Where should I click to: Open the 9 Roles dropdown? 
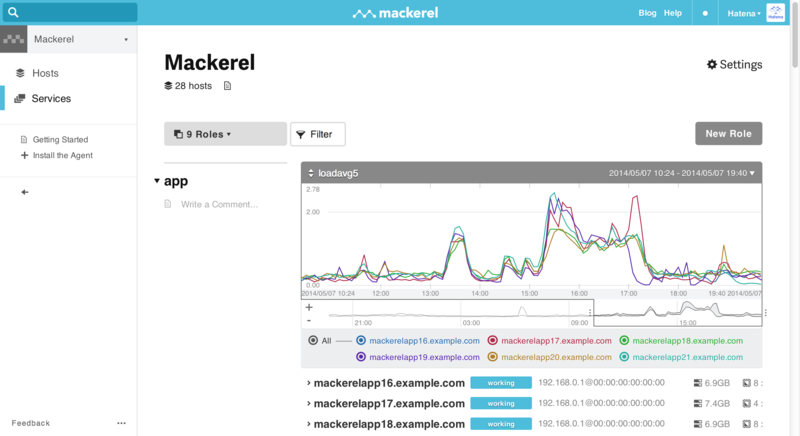click(x=225, y=134)
